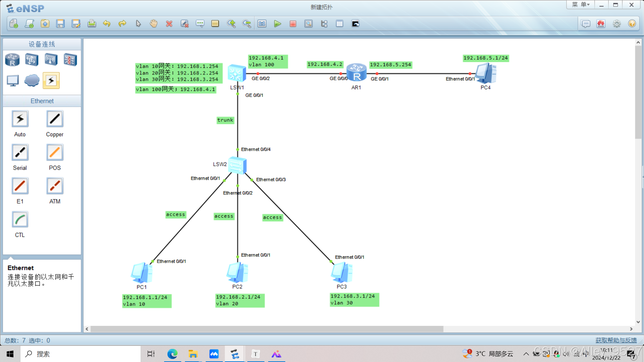The image size is (644, 362).
Task: Select the WLAN device category
Action: tap(51, 60)
